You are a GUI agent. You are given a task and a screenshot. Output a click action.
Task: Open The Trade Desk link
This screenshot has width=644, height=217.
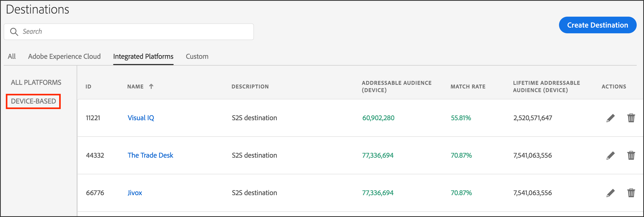click(x=150, y=155)
